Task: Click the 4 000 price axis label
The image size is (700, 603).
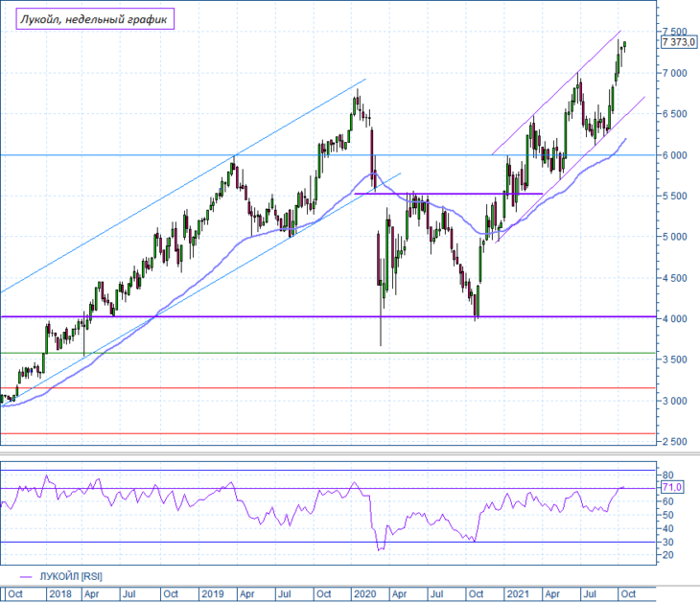Action: coord(674,318)
